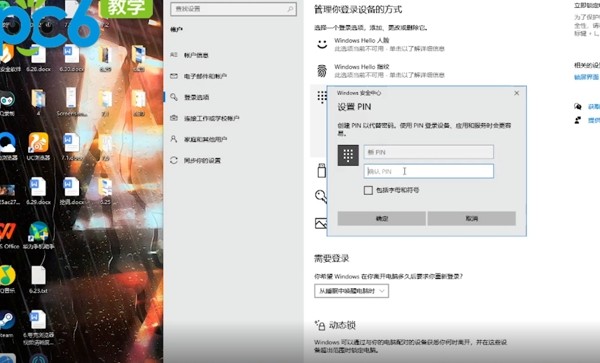
Task: Click the PIN keypad icon in dialog
Action: click(348, 155)
